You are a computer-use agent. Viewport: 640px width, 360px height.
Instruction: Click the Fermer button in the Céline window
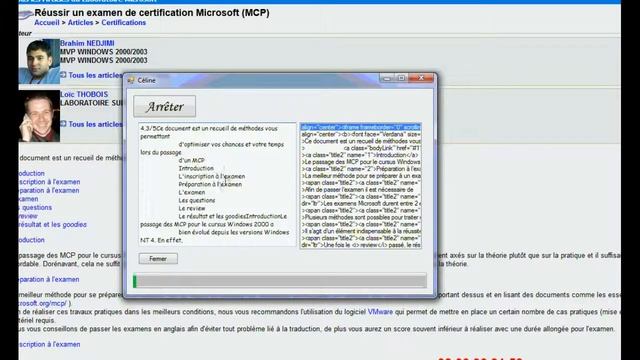coord(158,259)
